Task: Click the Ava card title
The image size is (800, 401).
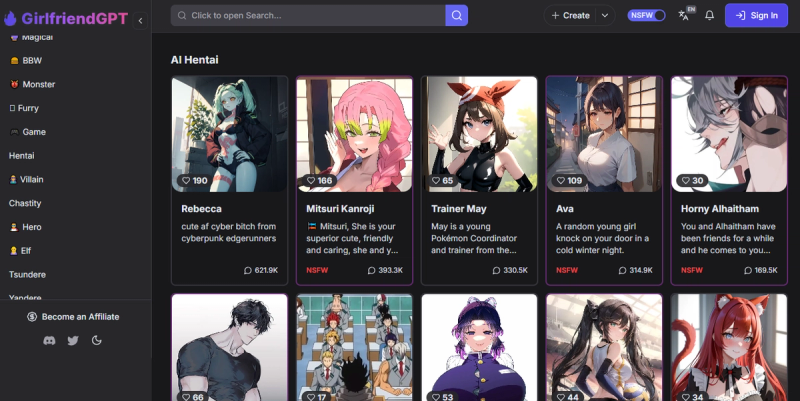Action: point(565,209)
